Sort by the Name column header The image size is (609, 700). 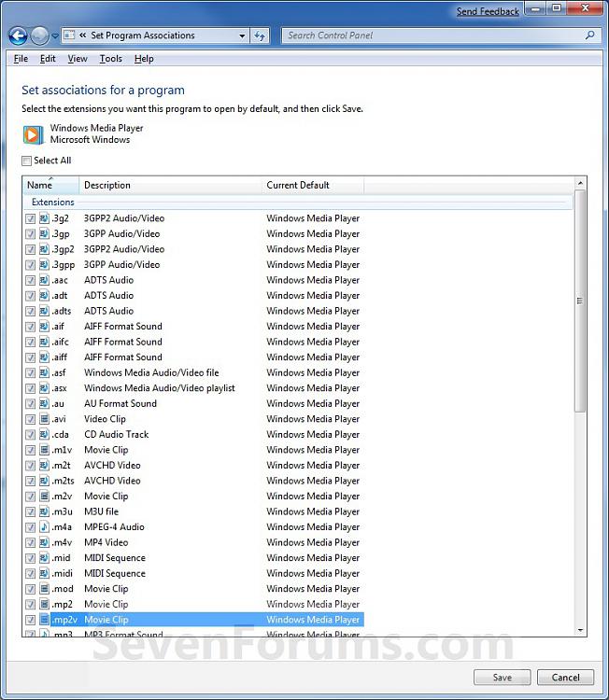(50, 186)
